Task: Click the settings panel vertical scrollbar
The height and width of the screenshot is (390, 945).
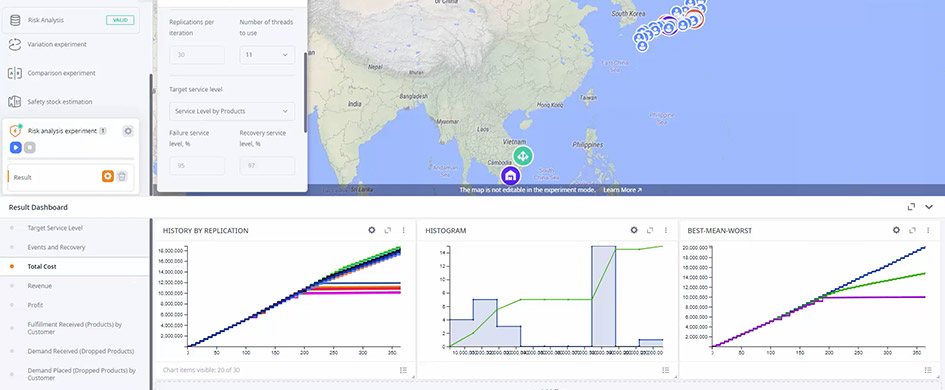Action: pyautogui.click(x=305, y=90)
